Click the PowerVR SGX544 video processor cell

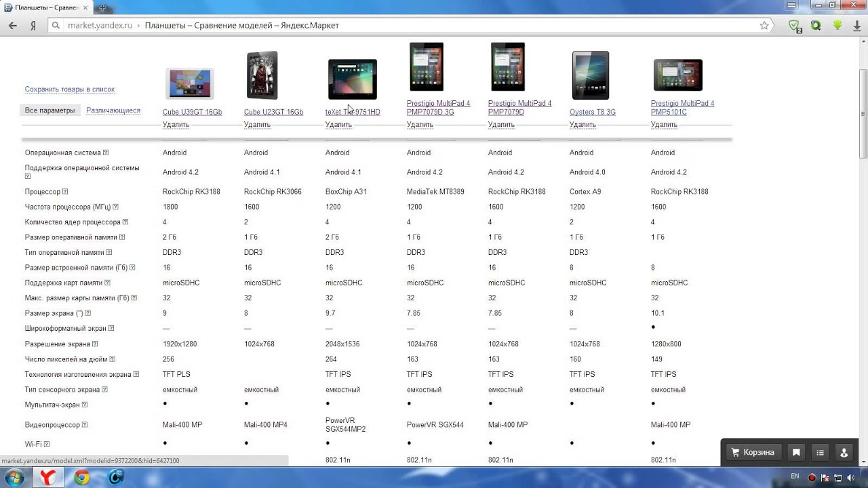(435, 425)
